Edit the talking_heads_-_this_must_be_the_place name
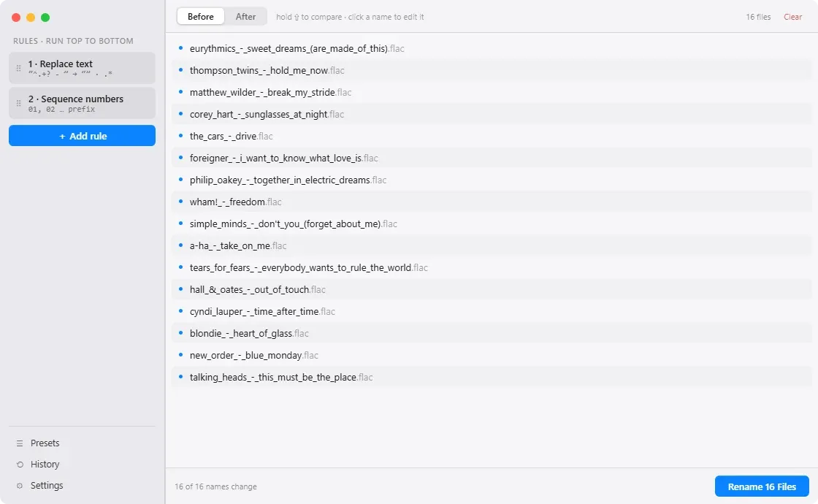The height and width of the screenshot is (504, 818). coord(281,377)
